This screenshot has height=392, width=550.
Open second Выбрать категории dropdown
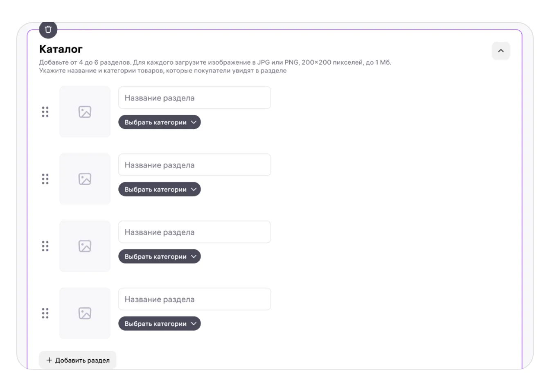click(x=160, y=189)
